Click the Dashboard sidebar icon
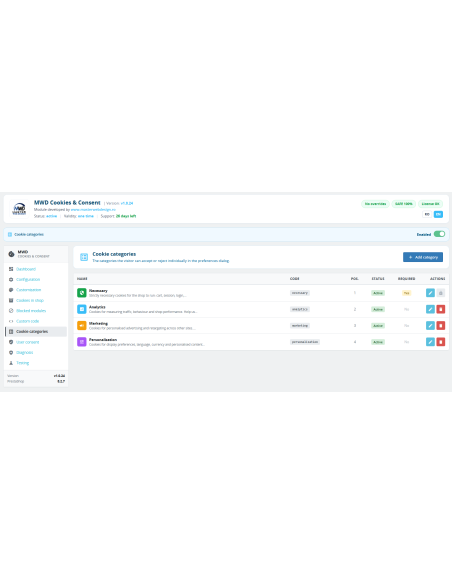 [x=11, y=269]
